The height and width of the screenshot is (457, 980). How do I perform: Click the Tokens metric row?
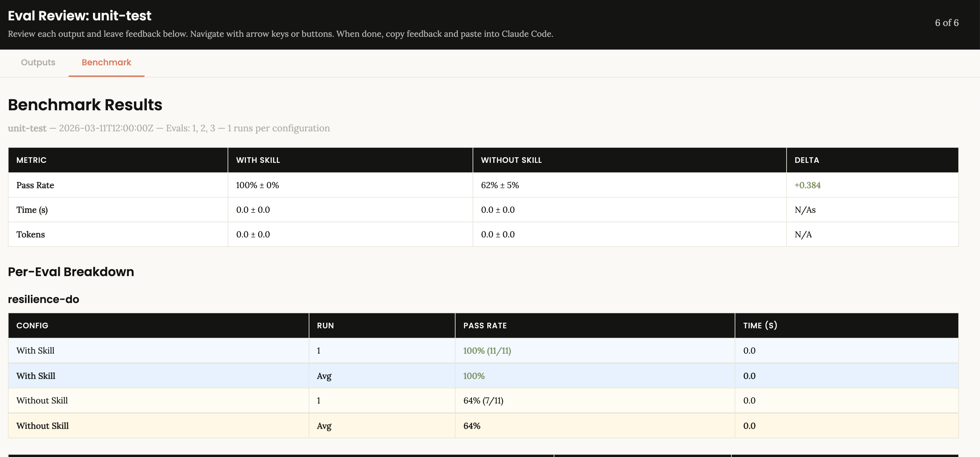click(31, 234)
